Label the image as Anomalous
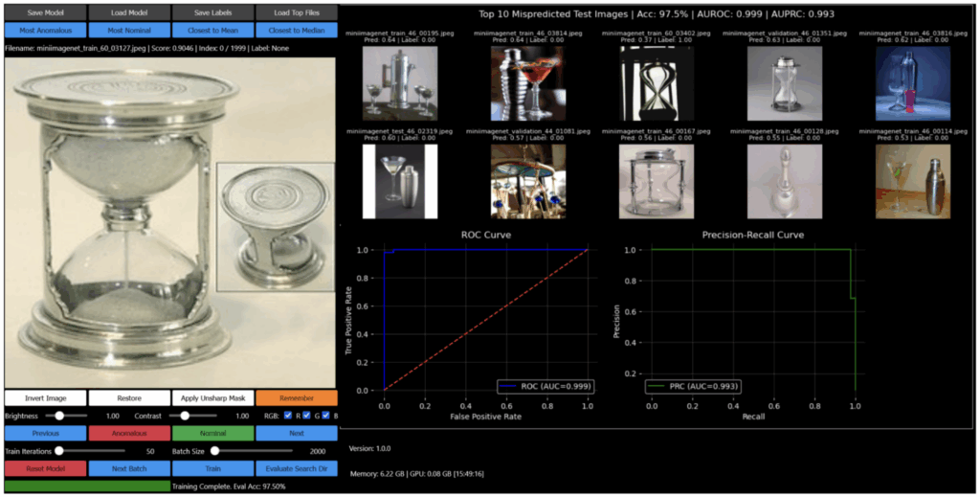This screenshot has height=497, width=980. (129, 433)
